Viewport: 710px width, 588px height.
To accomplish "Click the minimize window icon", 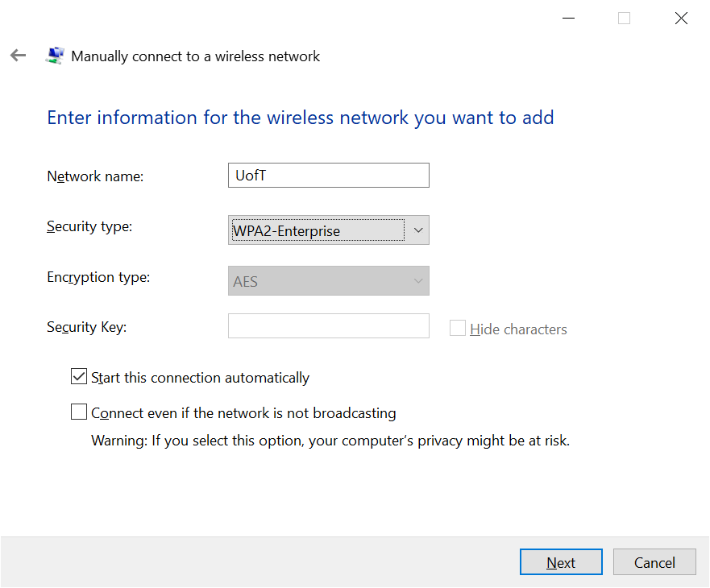I will click(568, 18).
